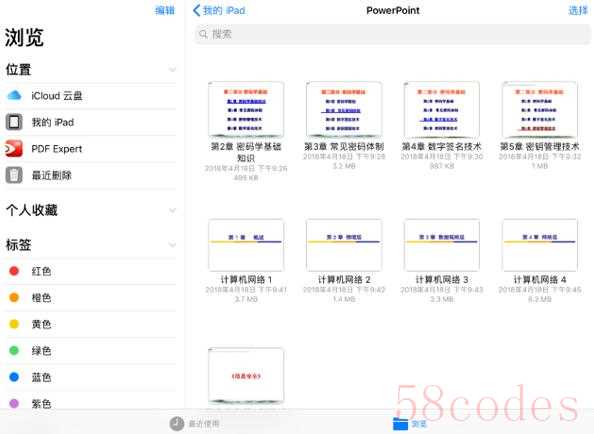Choose the 绿色 green tag
The height and width of the screenshot is (434, 594).
click(91, 351)
